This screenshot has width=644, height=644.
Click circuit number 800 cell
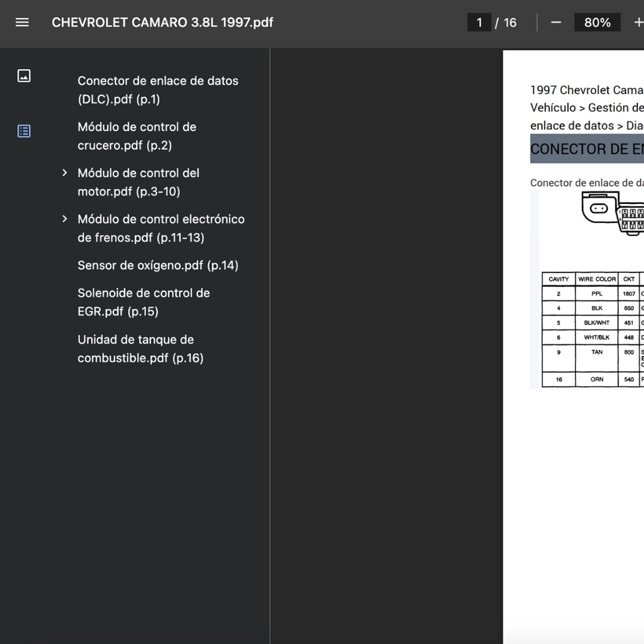629,358
